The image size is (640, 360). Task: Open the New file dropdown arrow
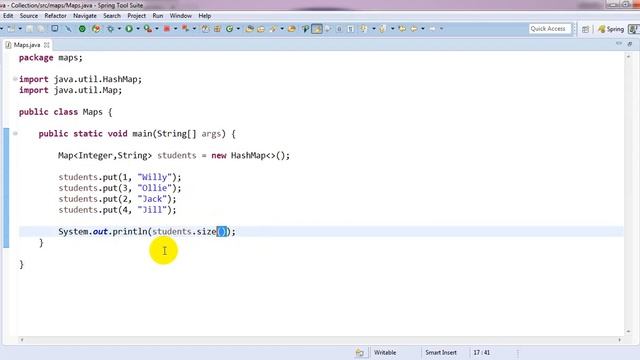point(20,29)
